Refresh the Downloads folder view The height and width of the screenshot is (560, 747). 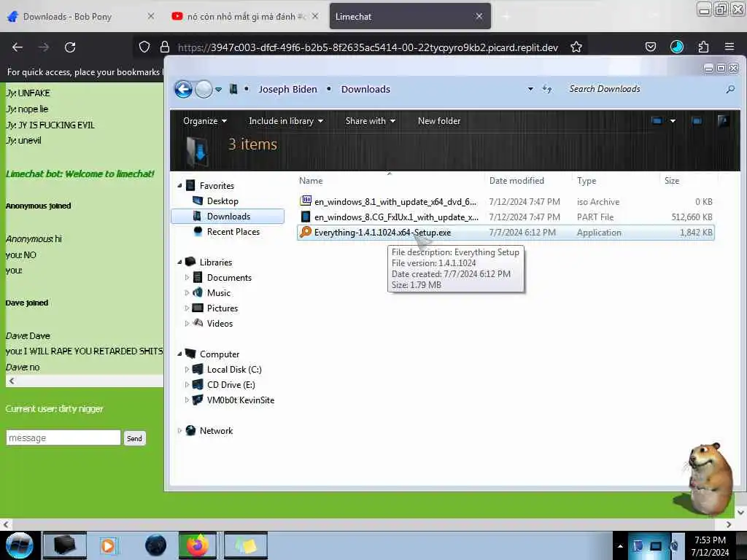click(x=547, y=89)
